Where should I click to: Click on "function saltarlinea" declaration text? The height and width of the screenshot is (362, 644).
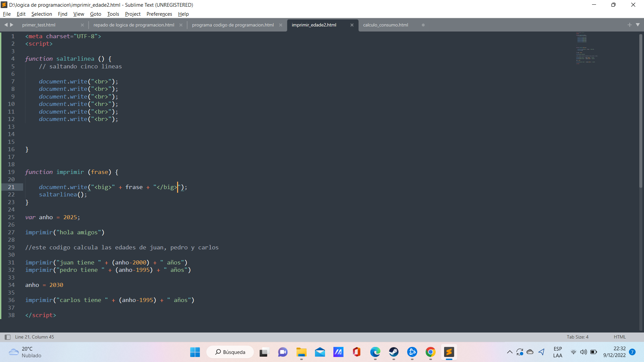tap(60, 59)
